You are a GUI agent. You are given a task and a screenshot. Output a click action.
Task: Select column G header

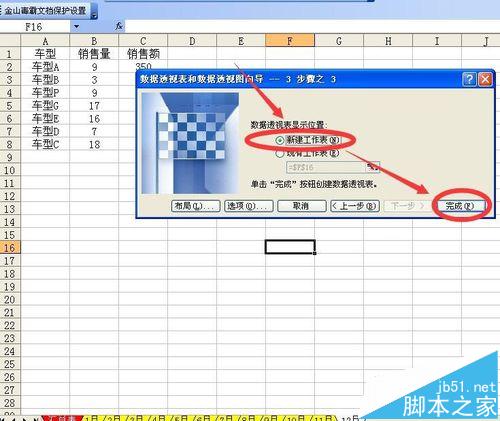pyautogui.click(x=339, y=41)
